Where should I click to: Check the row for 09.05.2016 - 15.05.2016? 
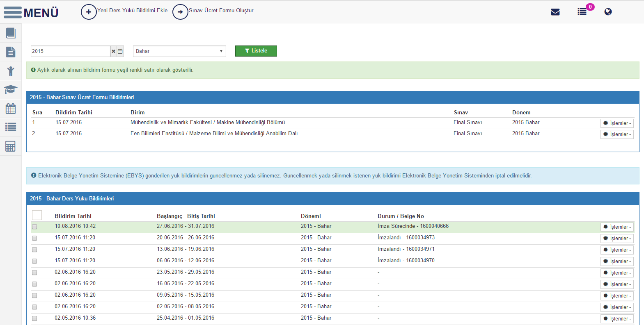(34, 295)
